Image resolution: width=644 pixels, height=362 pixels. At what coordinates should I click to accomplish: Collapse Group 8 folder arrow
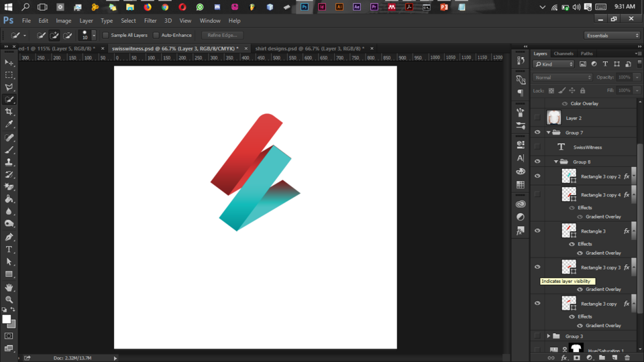pos(555,162)
